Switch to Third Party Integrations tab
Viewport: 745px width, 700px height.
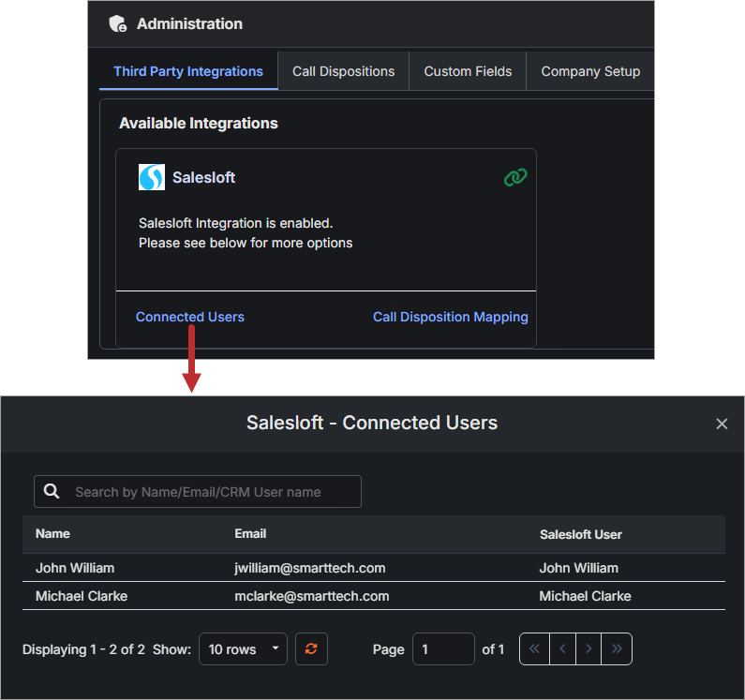188,71
